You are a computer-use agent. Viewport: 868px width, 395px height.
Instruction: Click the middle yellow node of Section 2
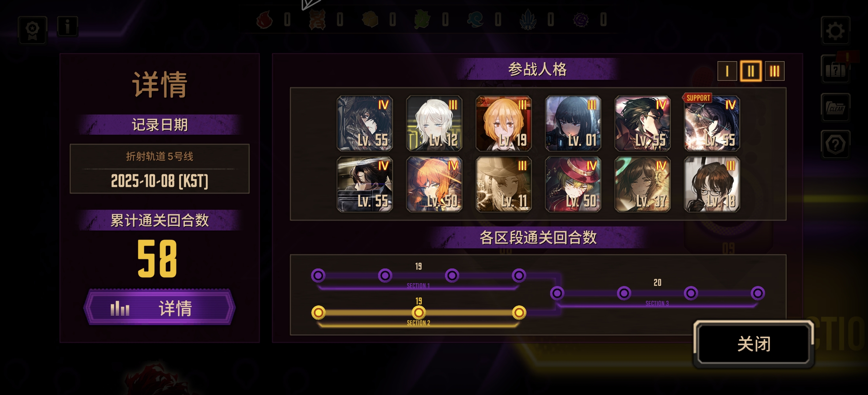pos(419,313)
